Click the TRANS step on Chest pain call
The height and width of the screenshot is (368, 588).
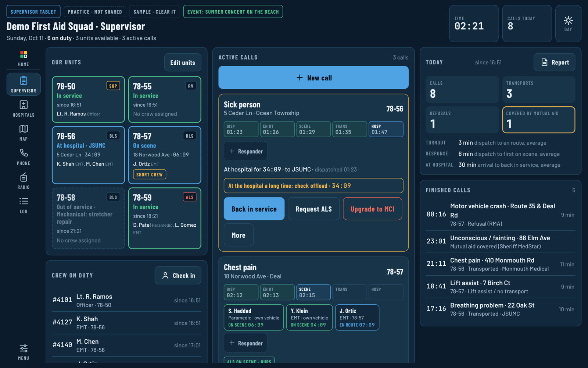pyautogui.click(x=349, y=292)
